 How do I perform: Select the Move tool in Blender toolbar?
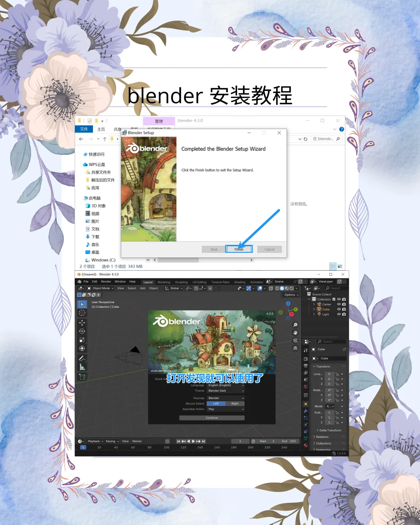pos(82,323)
